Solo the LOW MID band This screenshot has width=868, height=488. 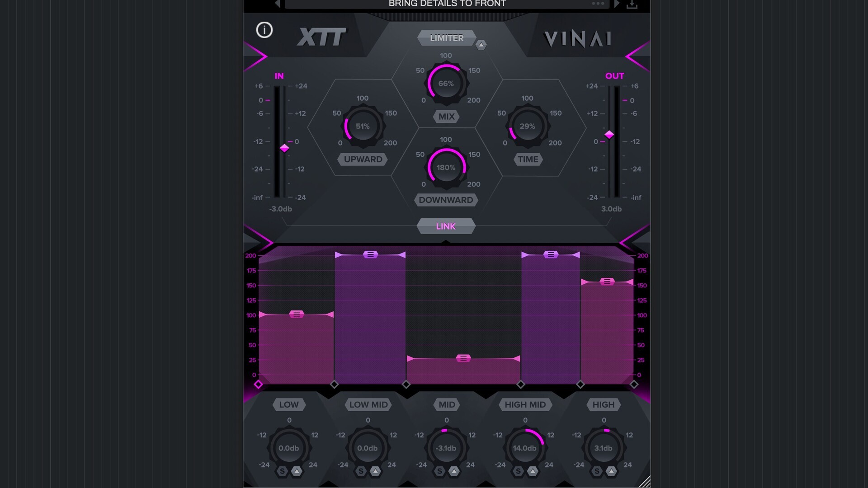[x=361, y=472]
